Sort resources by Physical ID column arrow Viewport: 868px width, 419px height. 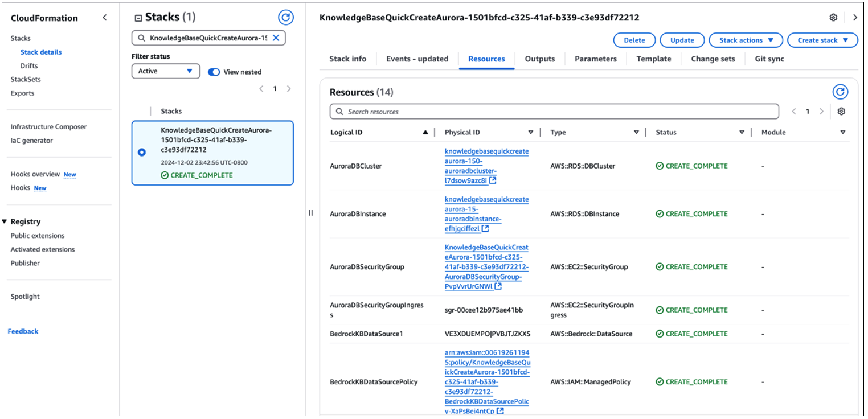coord(531,132)
